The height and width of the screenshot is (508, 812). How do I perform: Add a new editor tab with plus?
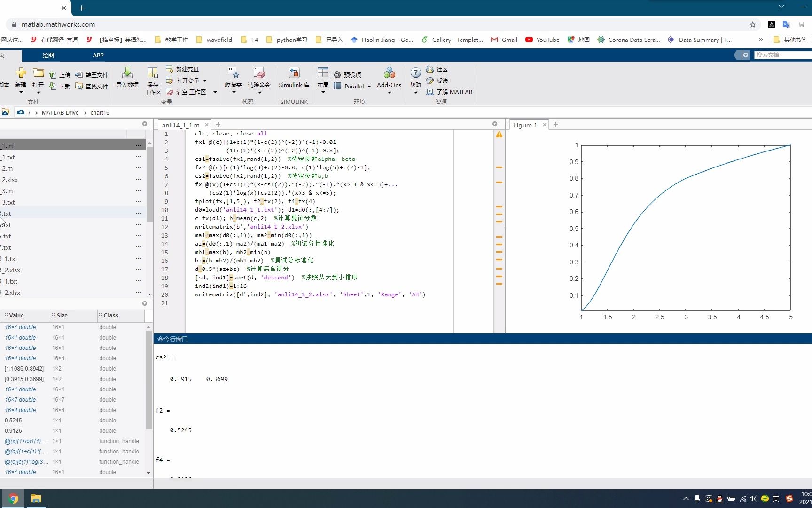pos(218,124)
